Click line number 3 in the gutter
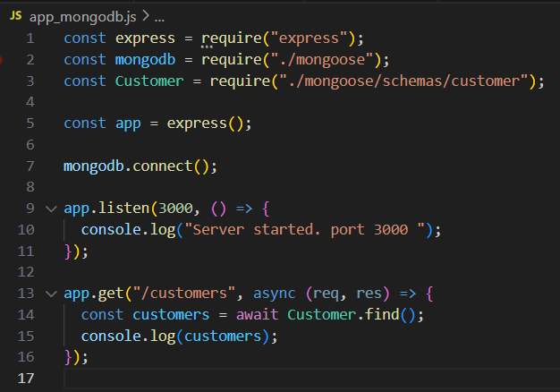 coord(30,81)
